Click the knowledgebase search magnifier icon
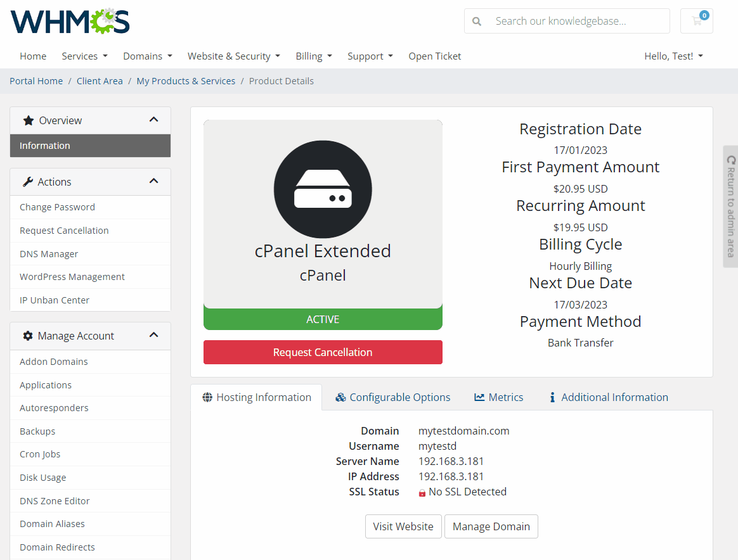The width and height of the screenshot is (738, 560). (476, 20)
